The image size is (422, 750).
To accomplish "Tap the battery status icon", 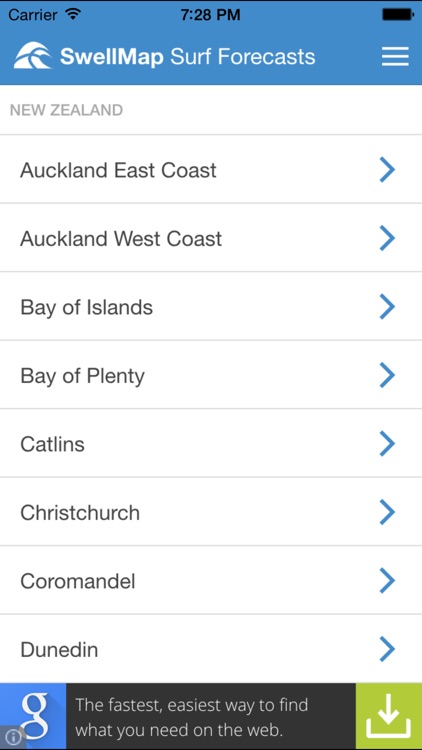I will 398,15.
